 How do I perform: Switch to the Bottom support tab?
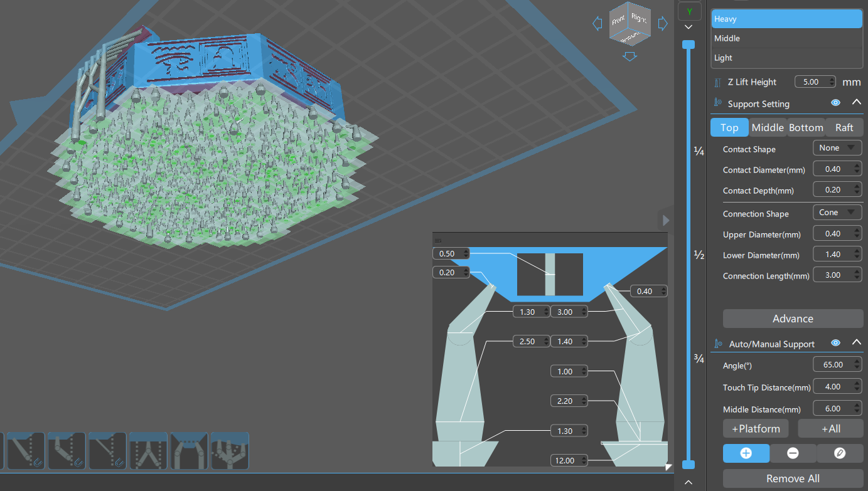(x=806, y=127)
